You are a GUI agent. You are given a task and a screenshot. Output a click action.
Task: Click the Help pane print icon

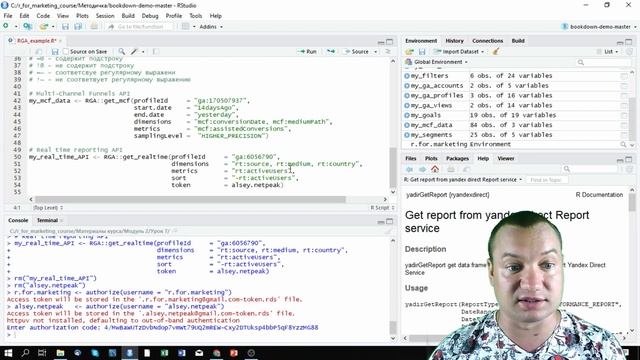point(451,169)
